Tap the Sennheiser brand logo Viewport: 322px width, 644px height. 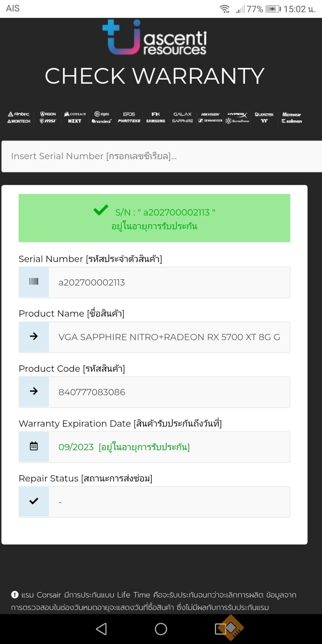click(x=210, y=121)
